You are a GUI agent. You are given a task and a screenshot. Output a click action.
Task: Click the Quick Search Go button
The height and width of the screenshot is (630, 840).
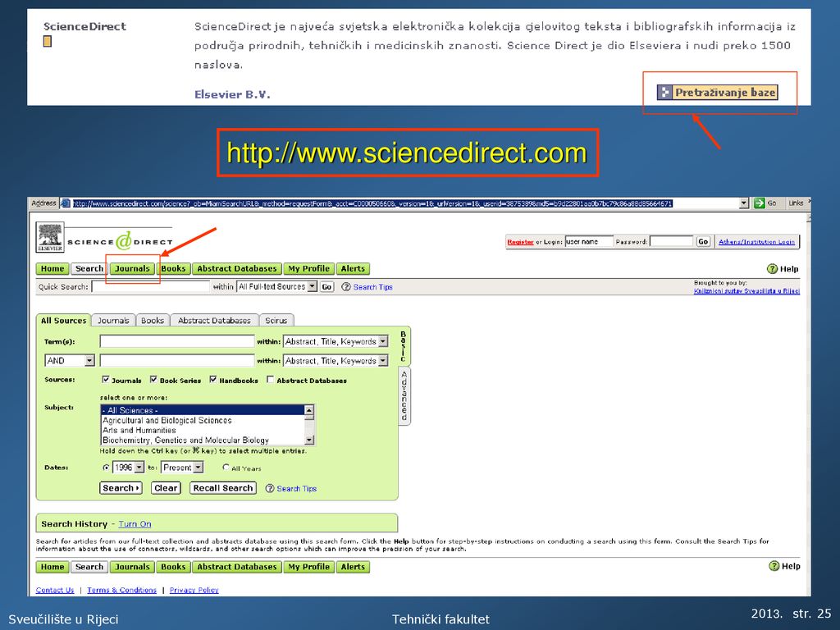[x=326, y=286]
